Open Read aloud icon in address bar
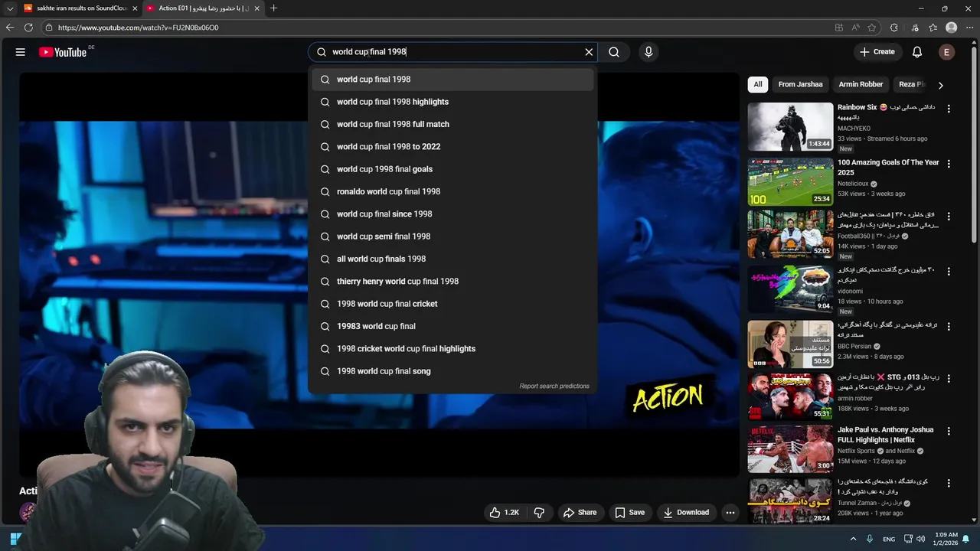 coord(855,28)
